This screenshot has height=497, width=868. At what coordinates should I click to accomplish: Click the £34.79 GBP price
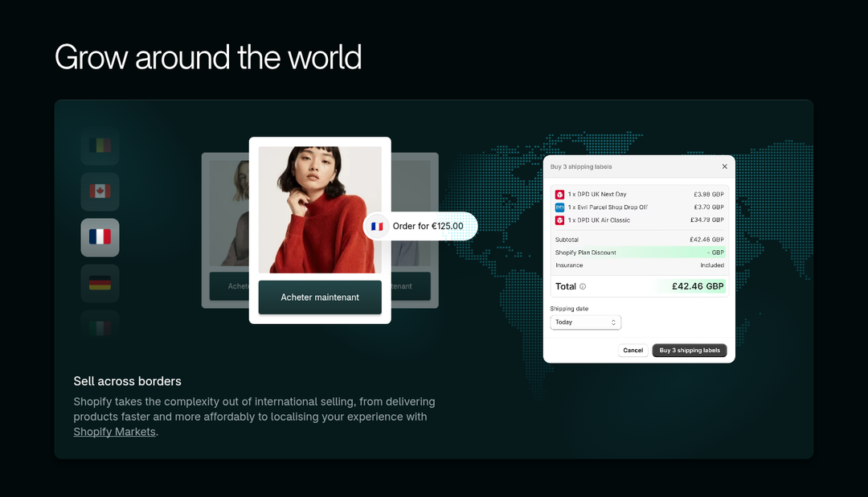(x=707, y=220)
